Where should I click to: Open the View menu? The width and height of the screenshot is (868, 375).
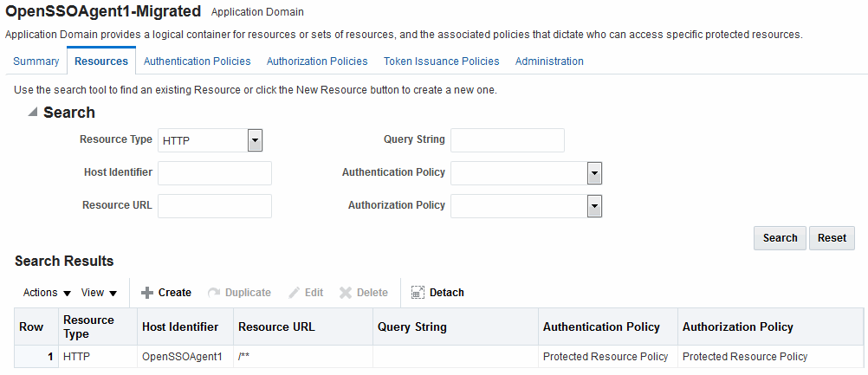[x=99, y=293]
